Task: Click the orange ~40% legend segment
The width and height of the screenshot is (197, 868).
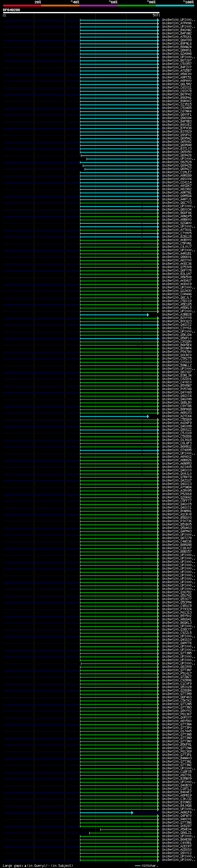Action: [x=60, y=6]
